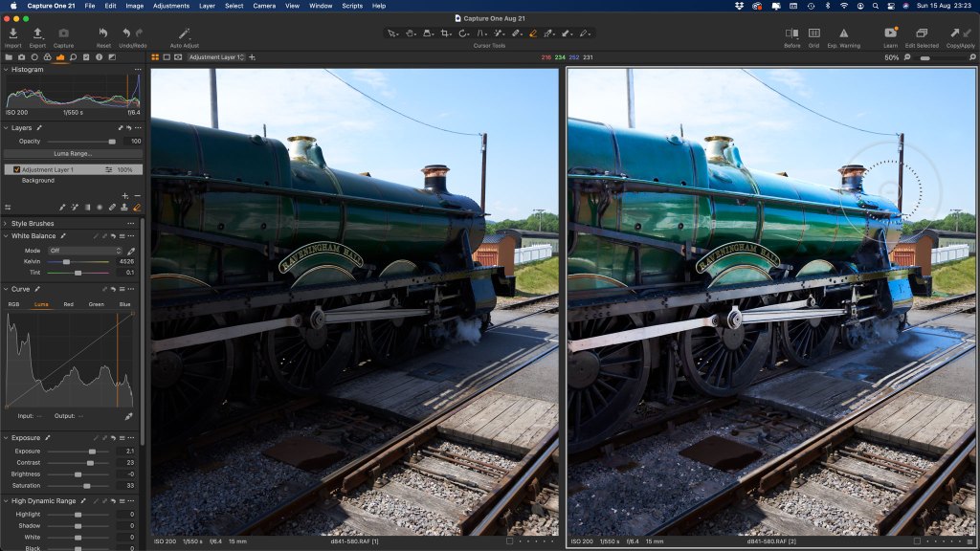Click the Capture camera toolbar icon
Viewport: 980px width, 551px height.
(x=63, y=33)
